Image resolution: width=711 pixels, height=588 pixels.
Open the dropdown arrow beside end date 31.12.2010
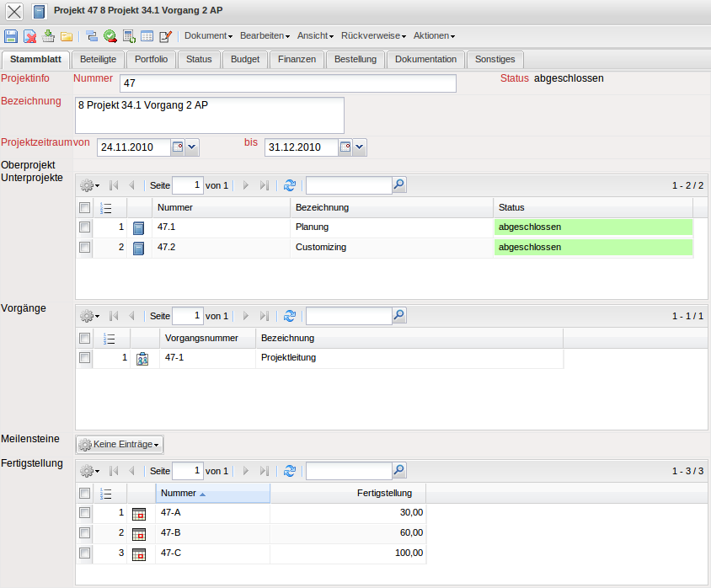point(360,147)
